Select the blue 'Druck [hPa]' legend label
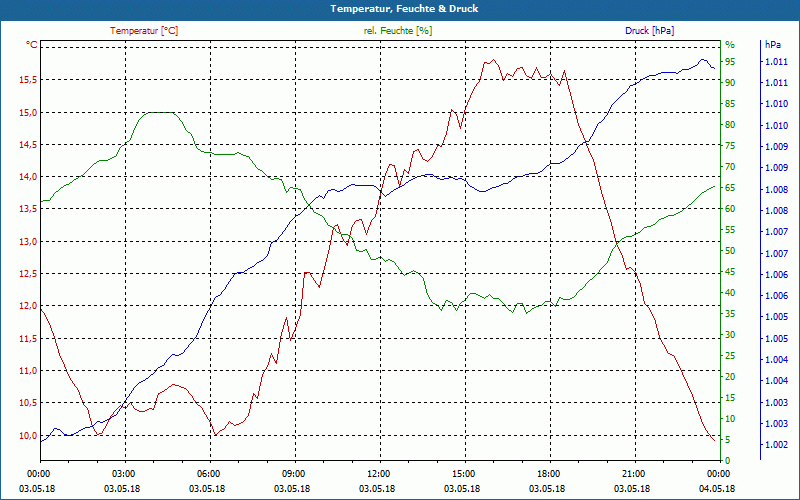 click(649, 31)
